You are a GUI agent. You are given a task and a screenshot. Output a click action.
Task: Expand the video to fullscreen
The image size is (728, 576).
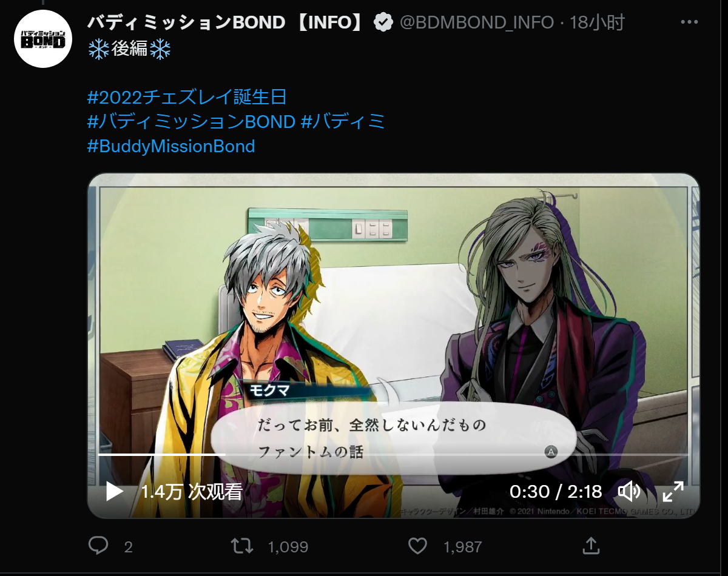[673, 491]
